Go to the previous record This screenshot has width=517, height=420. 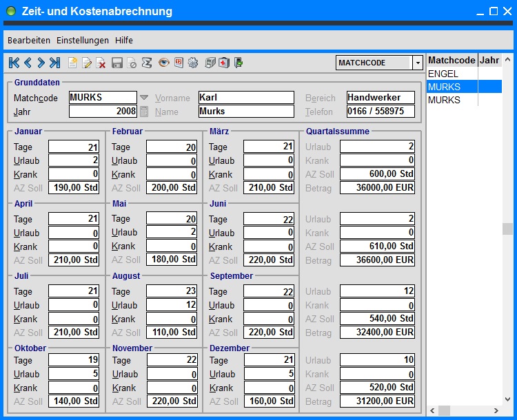click(28, 63)
